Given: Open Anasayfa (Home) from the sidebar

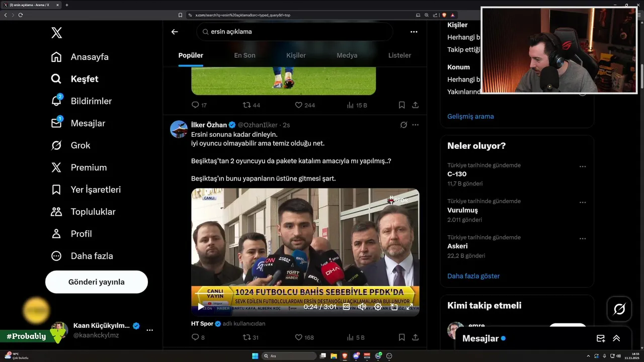Looking at the screenshot, I should coord(79,57).
